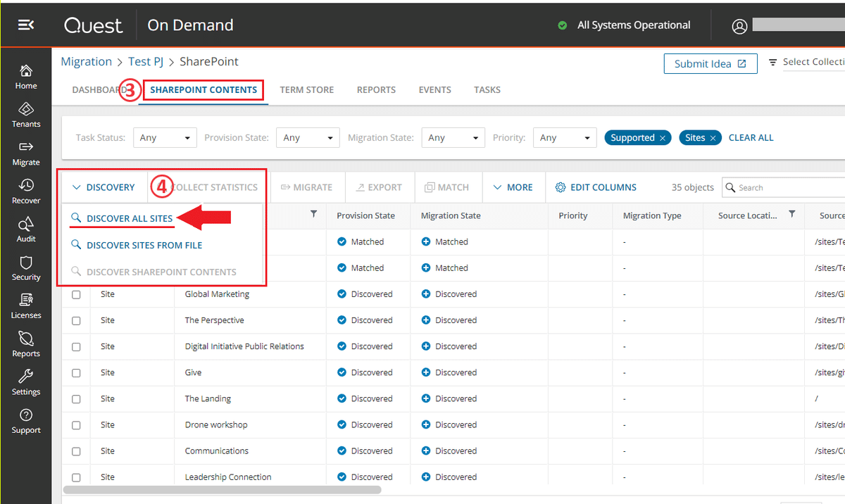Open the More actions dropdown

pos(513,187)
